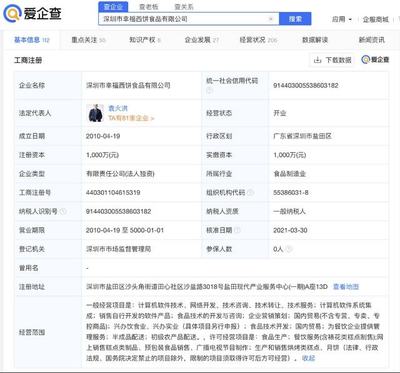Select the 工商注册号 value 440301104615319
Viewport: 400px width, 373px height.
click(113, 192)
